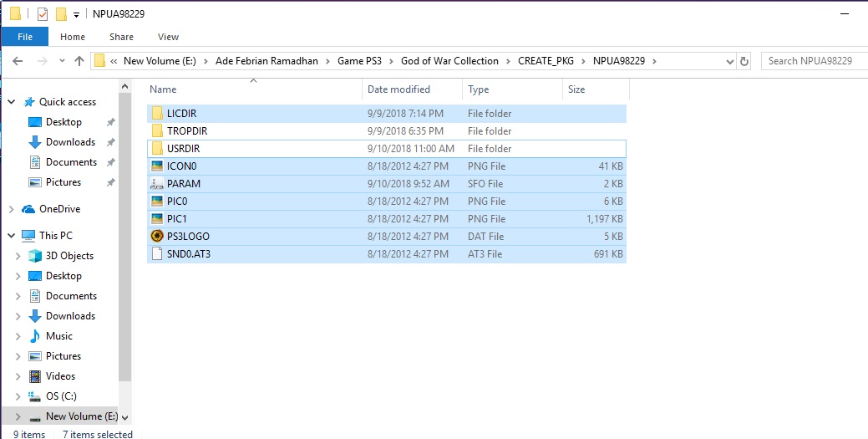Switch to the Home ribbon tab
The height and width of the screenshot is (439, 868).
pos(73,37)
